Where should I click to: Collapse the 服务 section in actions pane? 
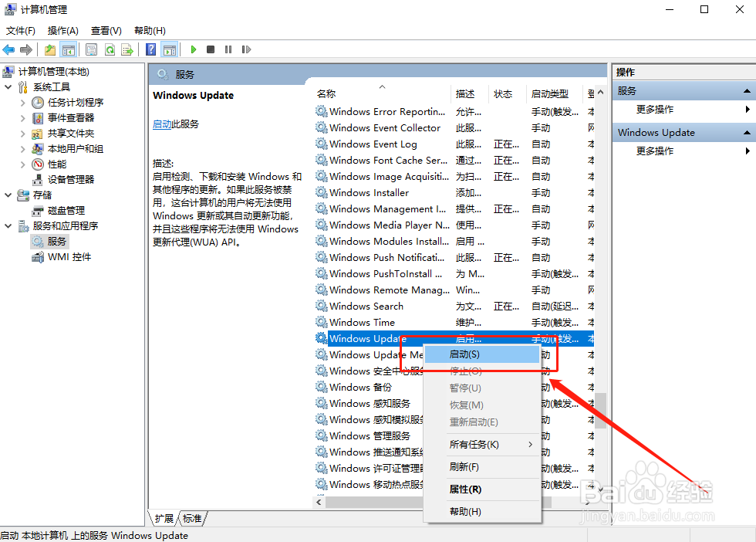pyautogui.click(x=747, y=91)
